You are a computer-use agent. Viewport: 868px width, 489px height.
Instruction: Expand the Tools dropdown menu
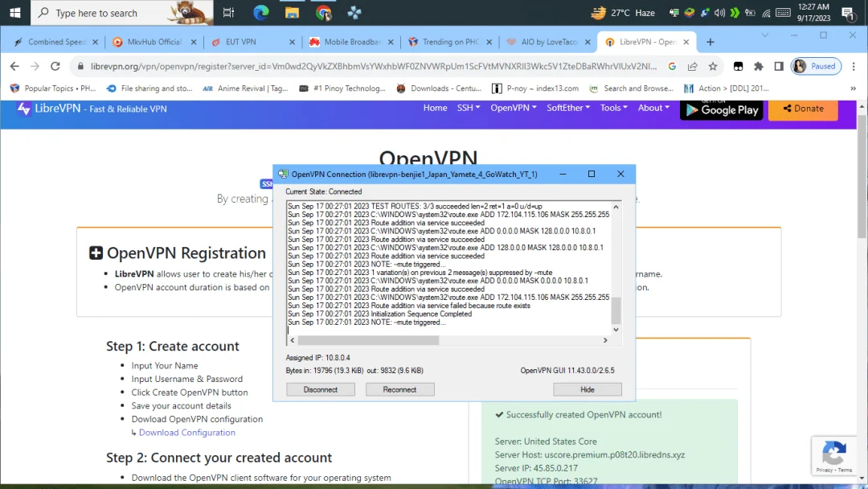coord(613,108)
